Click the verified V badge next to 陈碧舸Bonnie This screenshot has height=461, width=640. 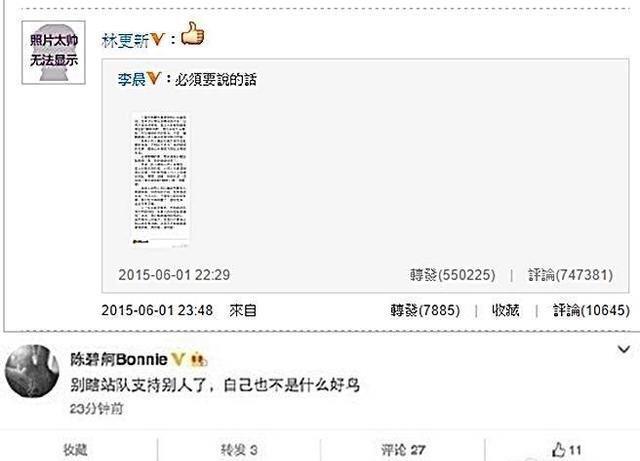[x=178, y=359]
